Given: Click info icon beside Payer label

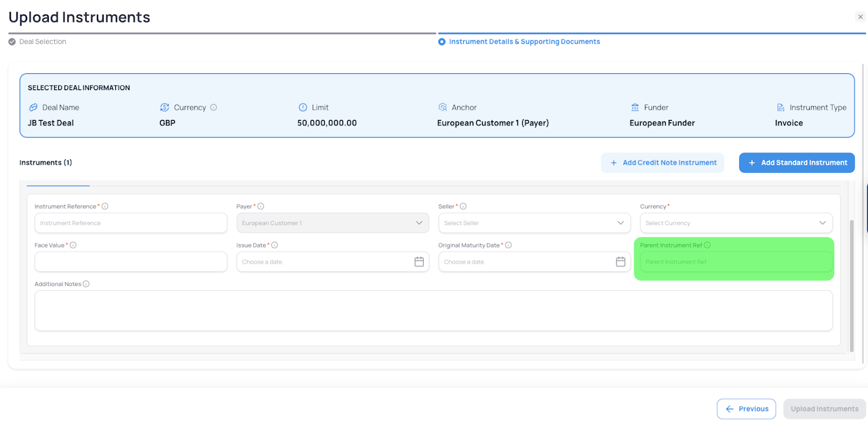Looking at the screenshot, I should [261, 207].
